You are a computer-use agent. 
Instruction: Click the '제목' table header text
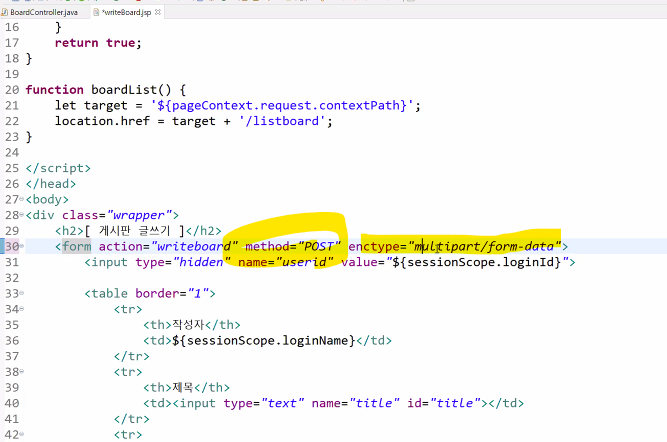(183, 388)
